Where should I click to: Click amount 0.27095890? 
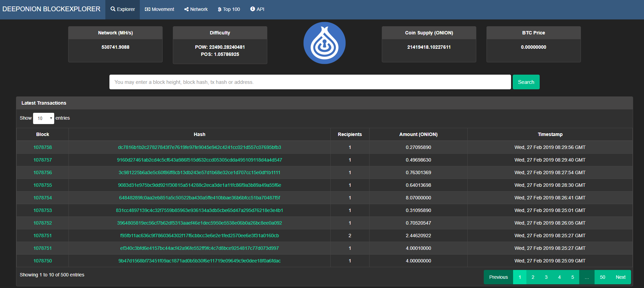coord(418,147)
